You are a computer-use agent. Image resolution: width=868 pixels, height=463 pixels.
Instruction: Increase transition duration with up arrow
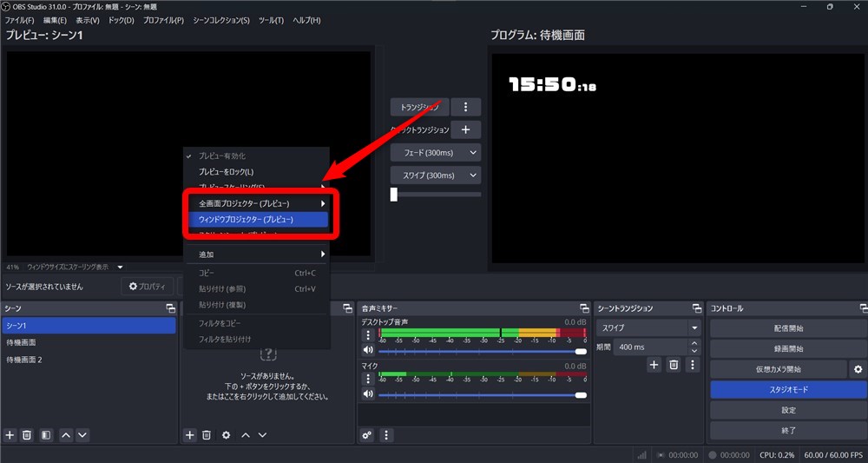(x=694, y=343)
